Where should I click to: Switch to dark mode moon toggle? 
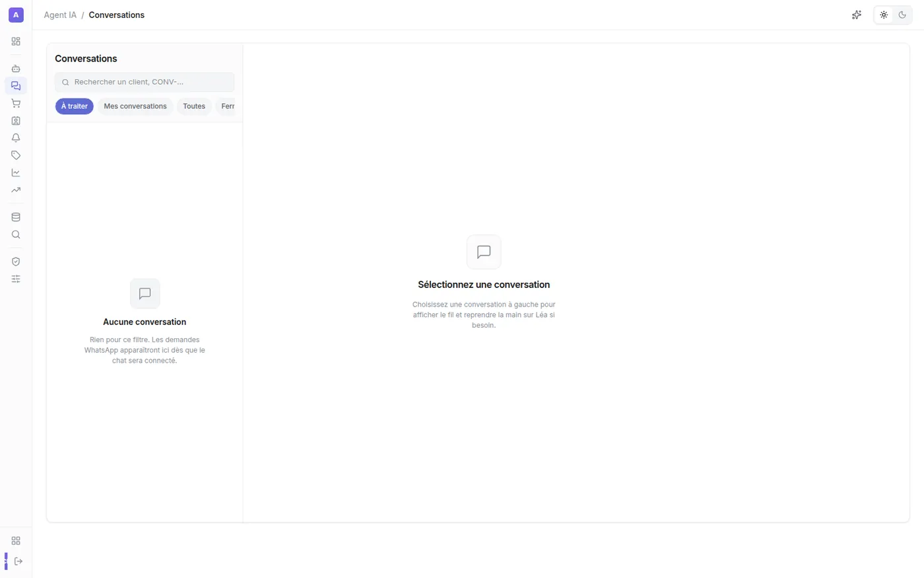click(x=902, y=15)
